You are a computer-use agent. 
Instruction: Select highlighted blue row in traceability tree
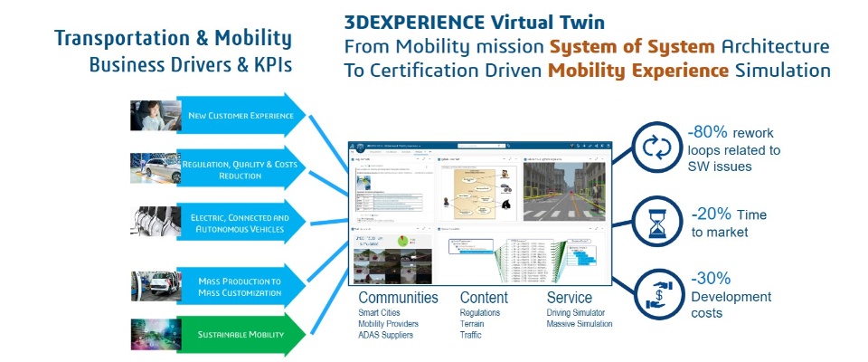click(476, 252)
